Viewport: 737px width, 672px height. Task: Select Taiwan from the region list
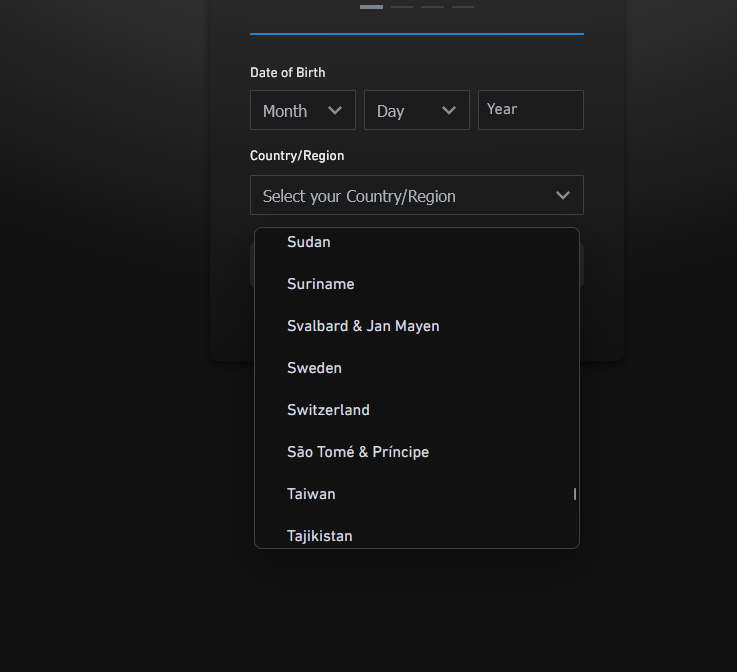click(x=311, y=494)
